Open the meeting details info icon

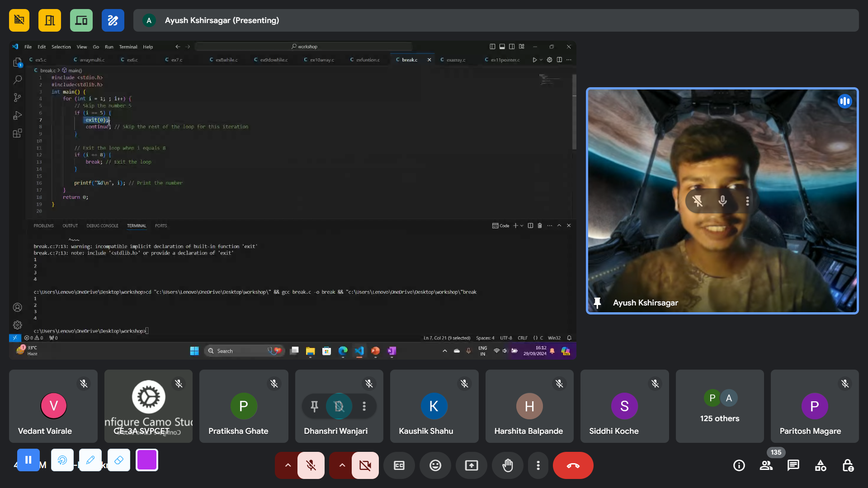pos(739,465)
